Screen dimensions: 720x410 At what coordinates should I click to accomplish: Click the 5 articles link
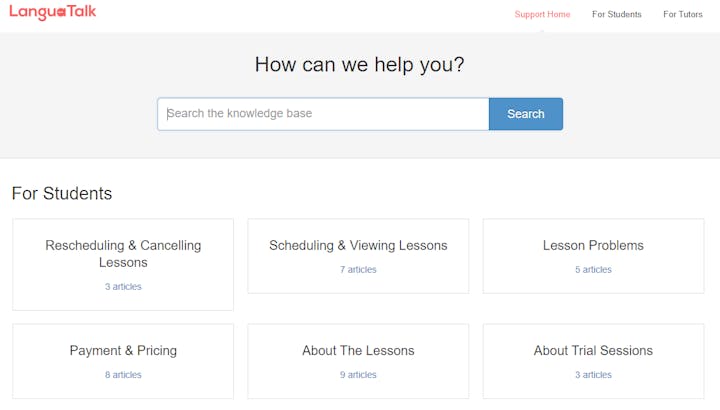[x=593, y=270]
